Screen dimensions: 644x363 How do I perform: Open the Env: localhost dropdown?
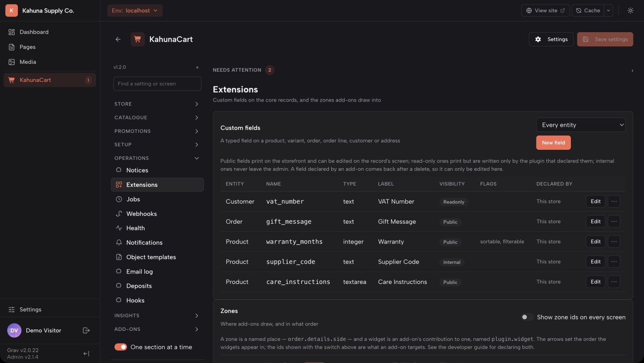coord(135,11)
